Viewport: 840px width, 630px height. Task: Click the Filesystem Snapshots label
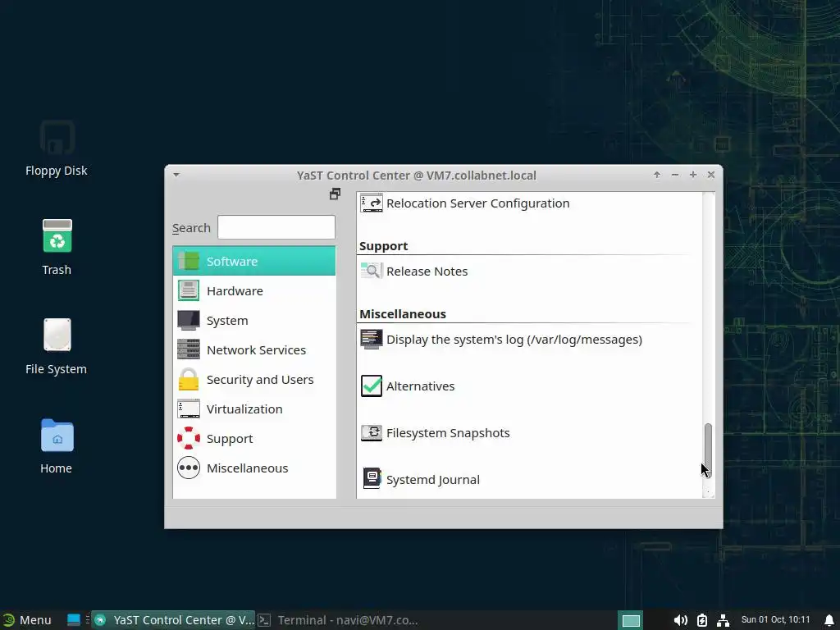tap(448, 432)
